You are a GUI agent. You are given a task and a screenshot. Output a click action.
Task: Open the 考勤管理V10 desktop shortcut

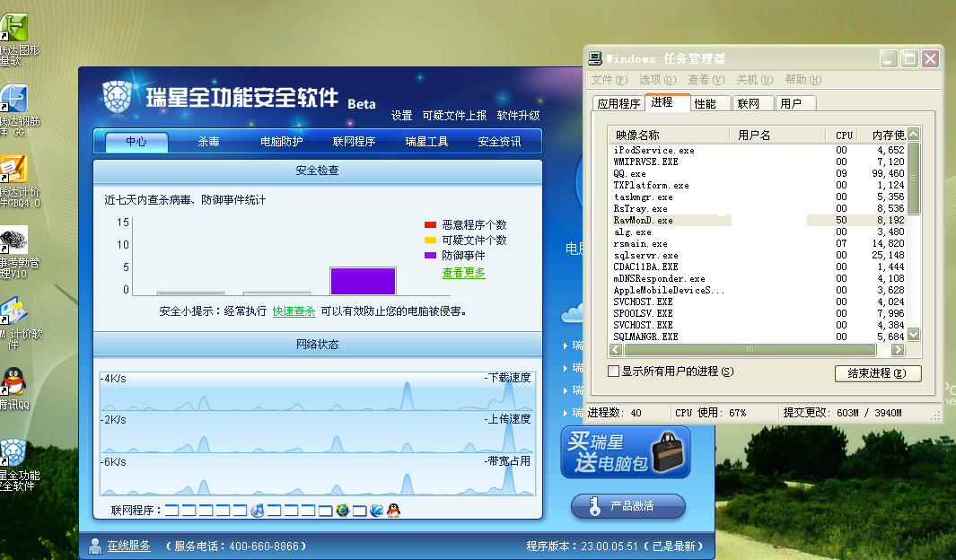18,252
